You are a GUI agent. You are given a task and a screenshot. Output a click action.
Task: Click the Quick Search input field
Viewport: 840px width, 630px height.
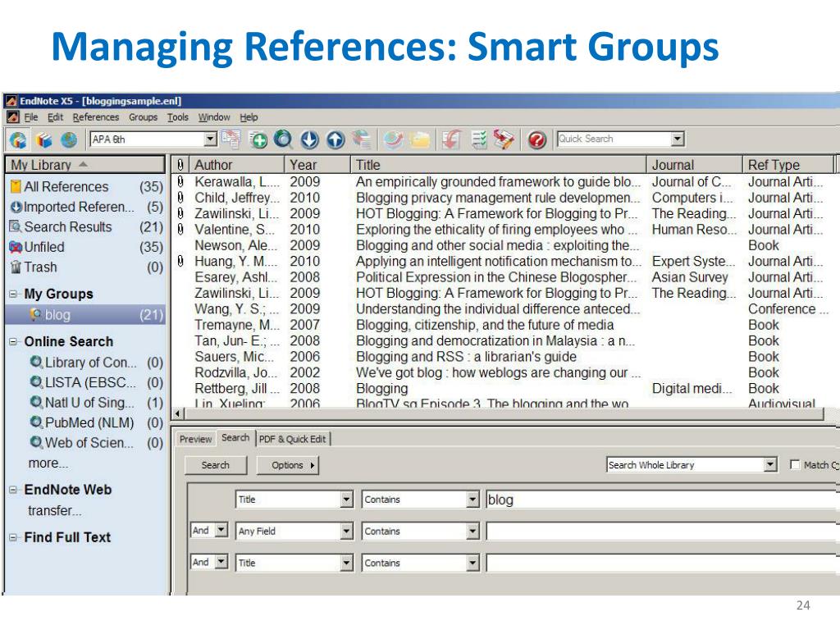614,139
